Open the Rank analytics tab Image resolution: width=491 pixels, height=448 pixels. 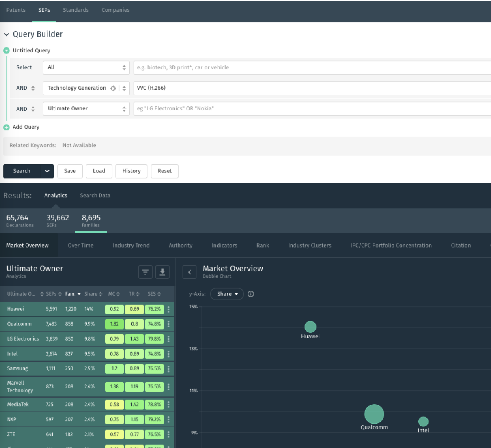pos(263,246)
